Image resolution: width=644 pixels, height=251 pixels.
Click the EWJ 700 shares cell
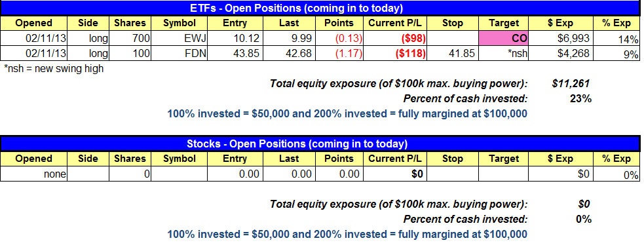click(x=130, y=39)
